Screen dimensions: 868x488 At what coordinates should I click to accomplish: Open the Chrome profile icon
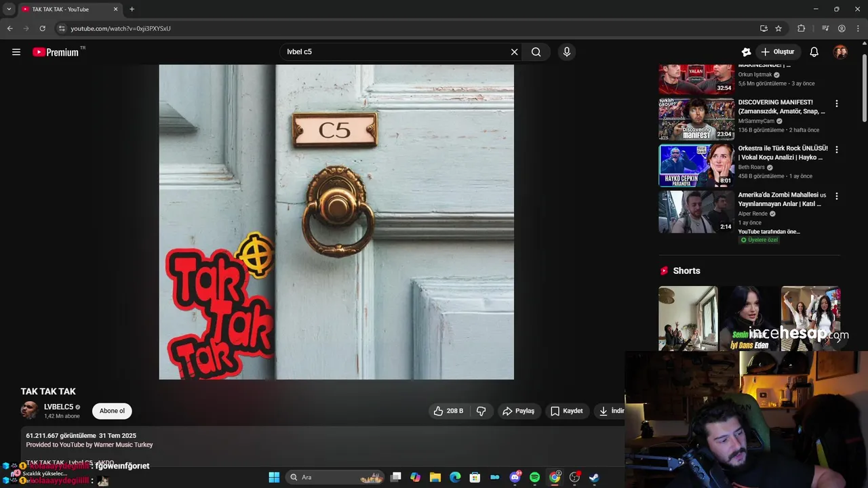pyautogui.click(x=842, y=28)
